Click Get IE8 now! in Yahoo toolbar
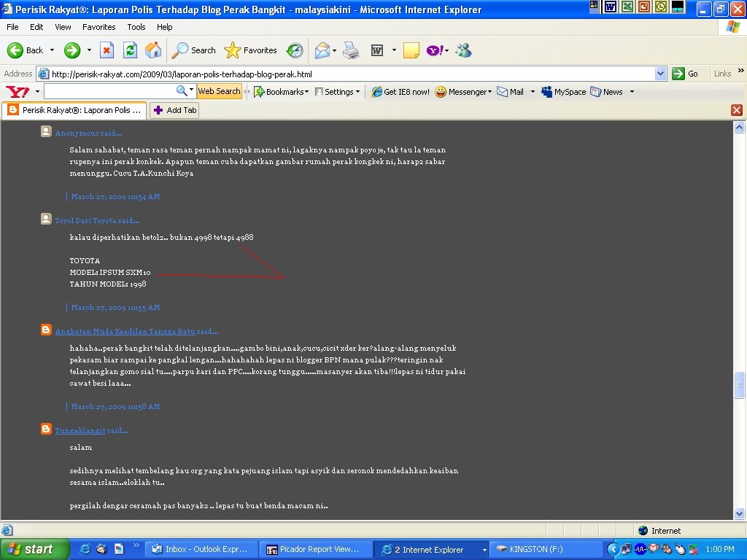 click(400, 92)
